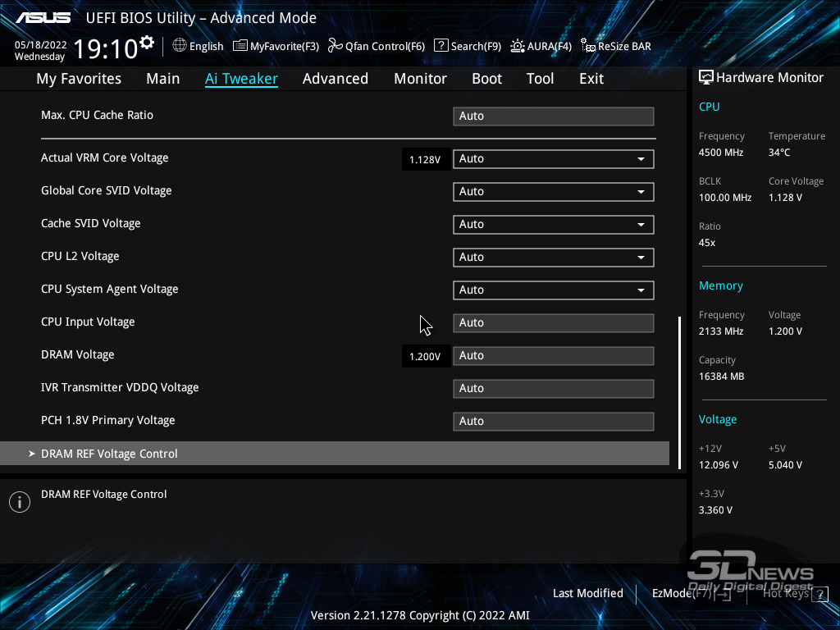Click PCH 1.8V Primary Voltage field
Viewport: 840px width, 630px height.
coord(554,421)
